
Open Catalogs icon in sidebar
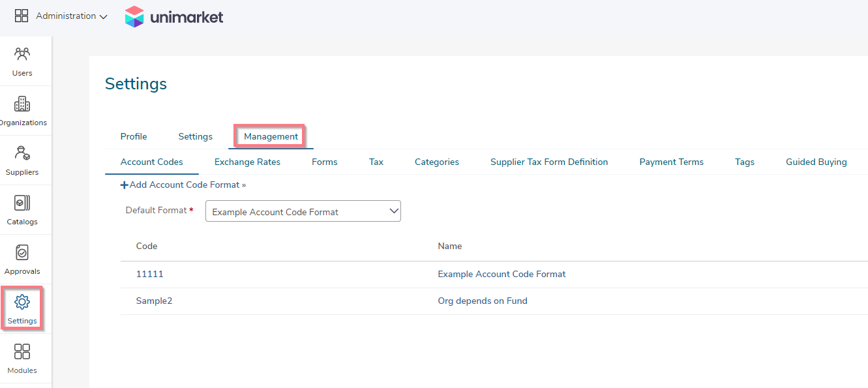click(x=22, y=203)
